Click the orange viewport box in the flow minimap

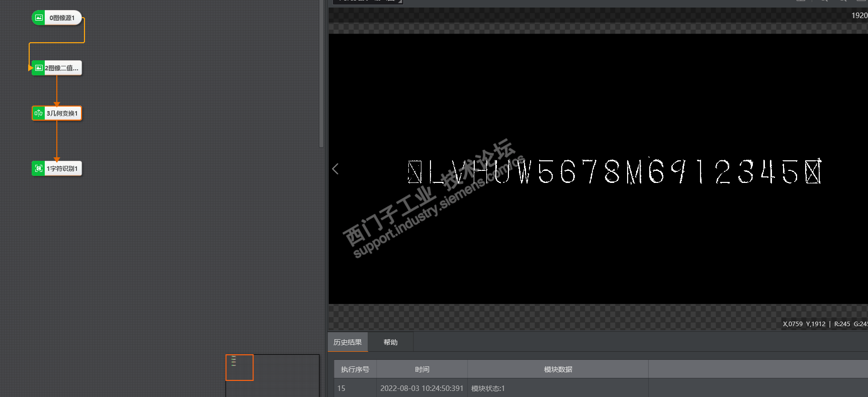click(x=239, y=367)
